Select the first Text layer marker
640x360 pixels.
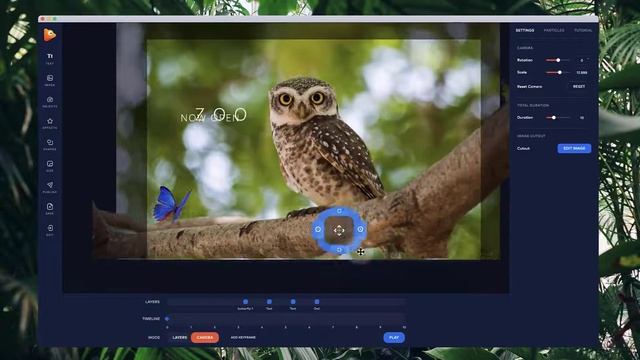click(x=269, y=302)
